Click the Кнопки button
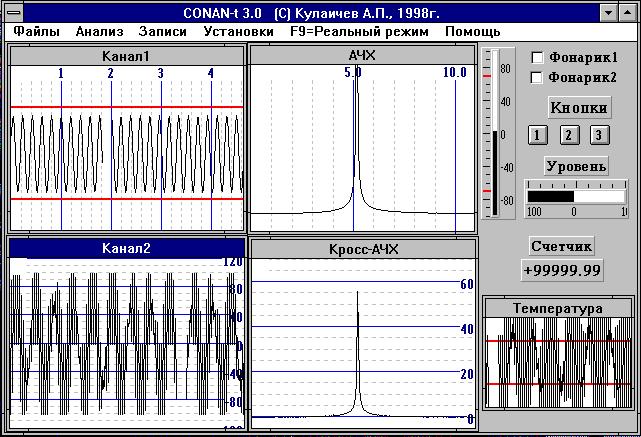 coord(576,107)
